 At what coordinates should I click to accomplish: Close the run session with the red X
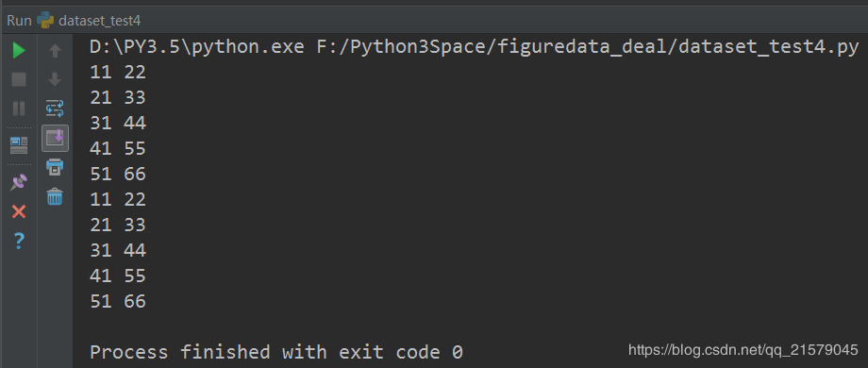click(x=19, y=211)
